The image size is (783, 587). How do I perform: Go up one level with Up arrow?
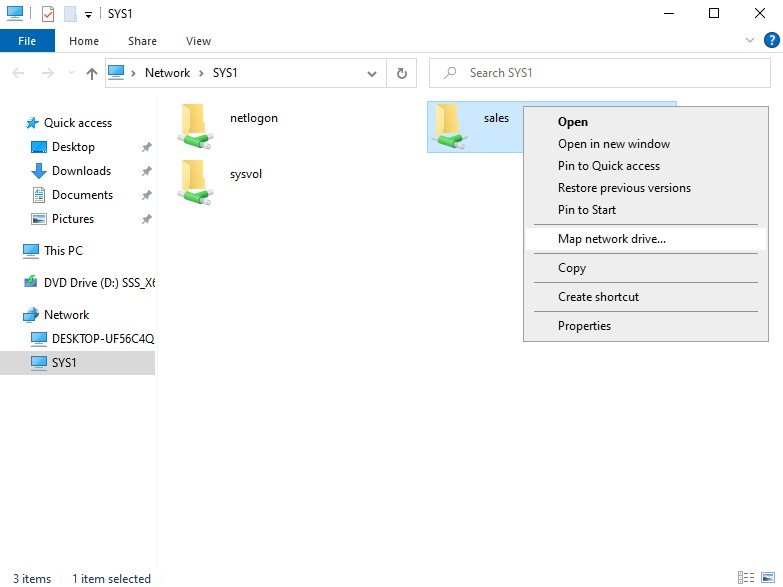pyautogui.click(x=91, y=73)
